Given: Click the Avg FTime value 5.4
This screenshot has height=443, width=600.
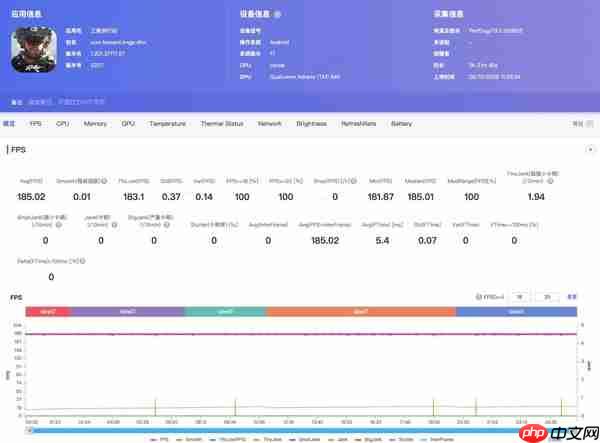Looking at the screenshot, I should (382, 240).
